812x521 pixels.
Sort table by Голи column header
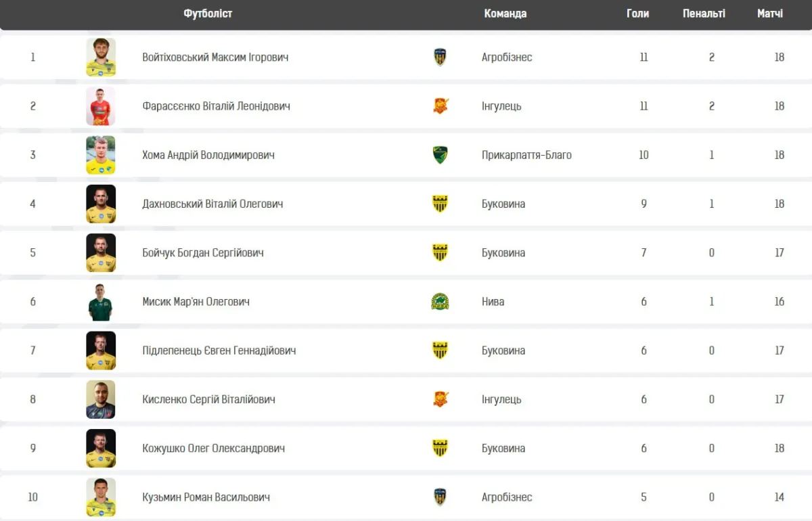pos(637,14)
